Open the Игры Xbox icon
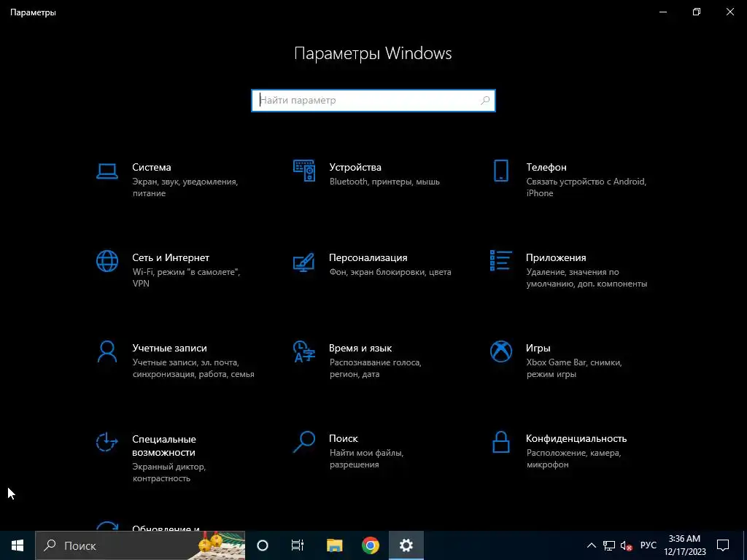The image size is (747, 560). pyautogui.click(x=500, y=351)
